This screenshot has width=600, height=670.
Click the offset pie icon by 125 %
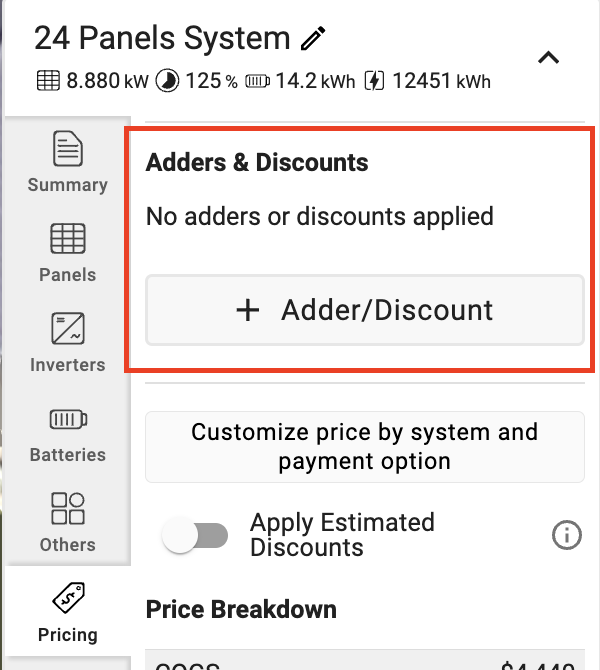[x=167, y=81]
